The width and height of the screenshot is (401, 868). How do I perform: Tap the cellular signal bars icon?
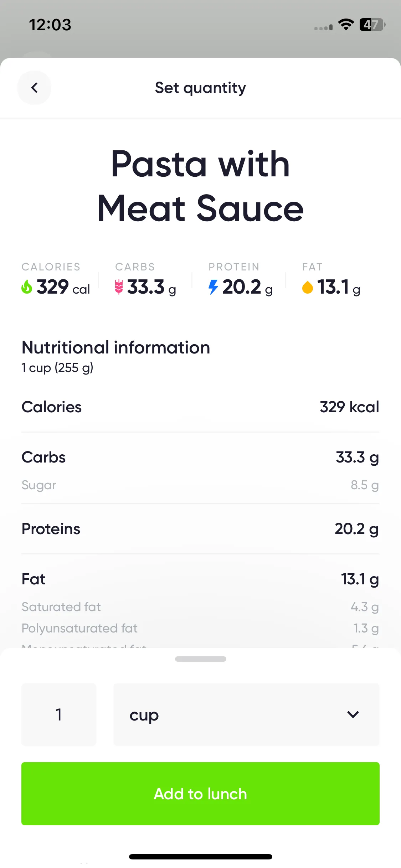click(x=323, y=27)
